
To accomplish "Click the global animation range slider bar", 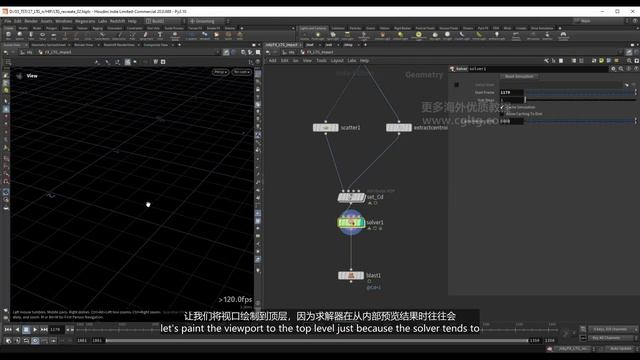I will pos(317,340).
